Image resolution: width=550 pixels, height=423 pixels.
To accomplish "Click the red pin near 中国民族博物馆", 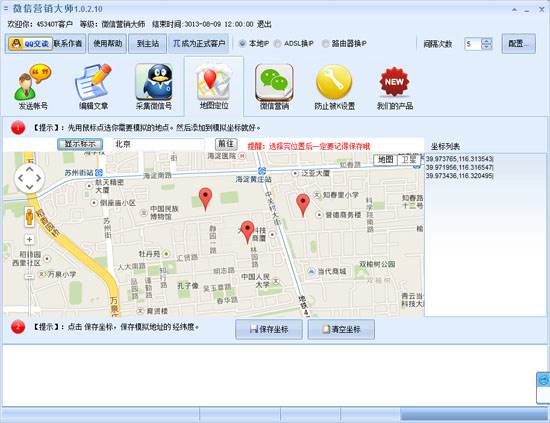I will (x=205, y=199).
